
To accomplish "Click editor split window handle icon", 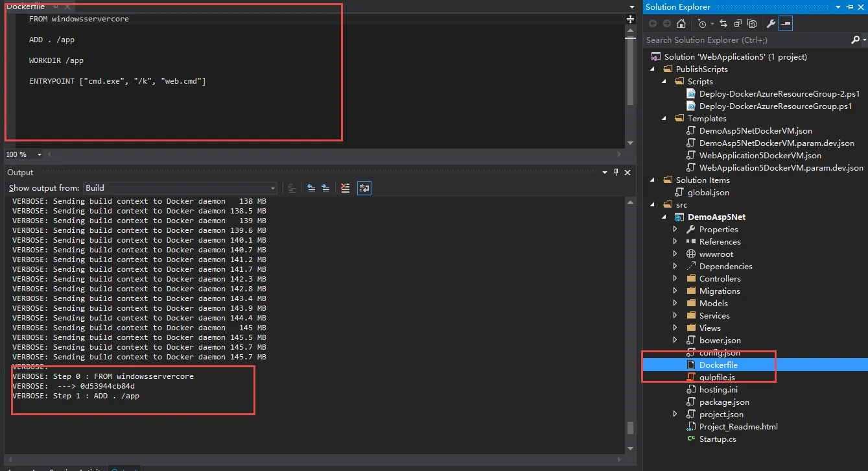I will point(630,19).
